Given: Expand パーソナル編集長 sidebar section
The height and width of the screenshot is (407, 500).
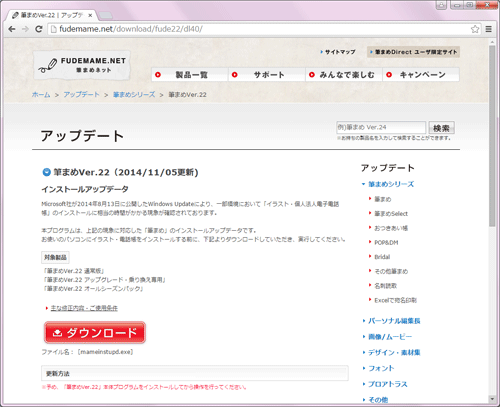Looking at the screenshot, I should (394, 321).
